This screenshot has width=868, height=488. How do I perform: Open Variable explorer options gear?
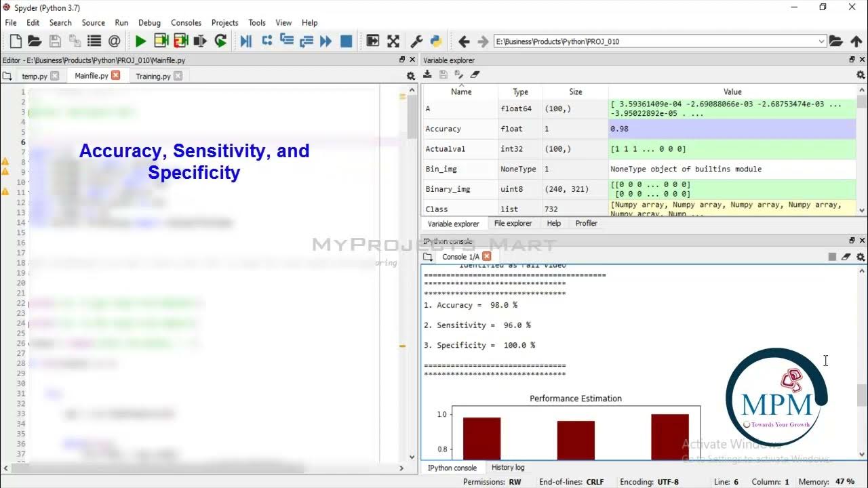tap(861, 75)
